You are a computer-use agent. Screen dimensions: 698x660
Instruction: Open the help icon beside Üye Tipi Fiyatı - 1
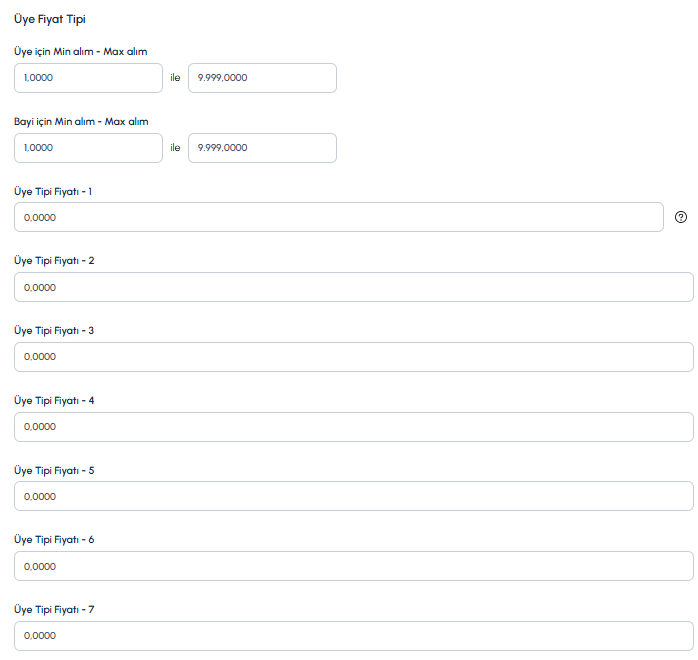pyautogui.click(x=681, y=217)
